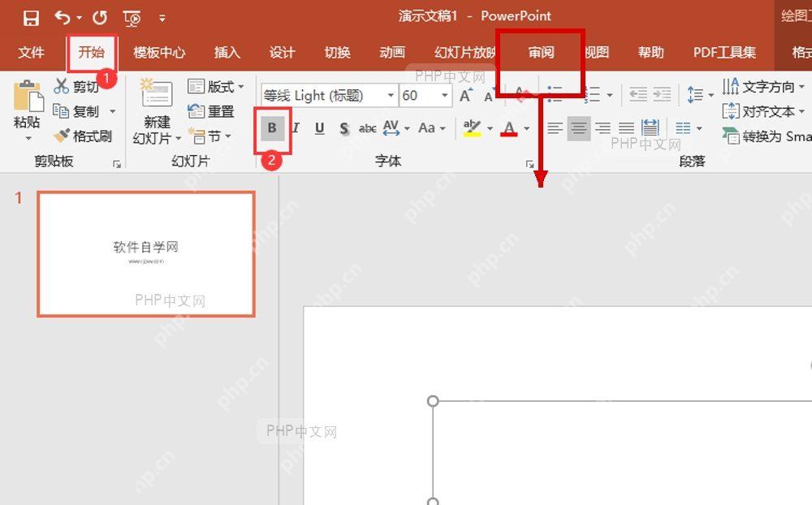The image size is (812, 505).
Task: Toggle bold formatting
Action: point(272,128)
